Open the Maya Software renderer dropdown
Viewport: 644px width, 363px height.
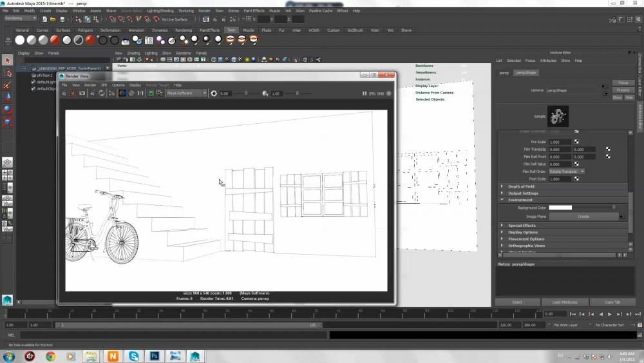(x=186, y=93)
